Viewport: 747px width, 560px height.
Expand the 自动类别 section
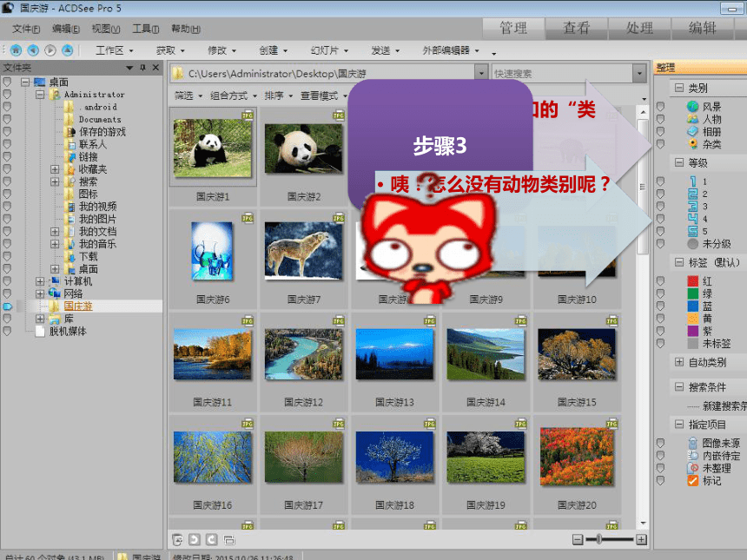click(x=679, y=362)
